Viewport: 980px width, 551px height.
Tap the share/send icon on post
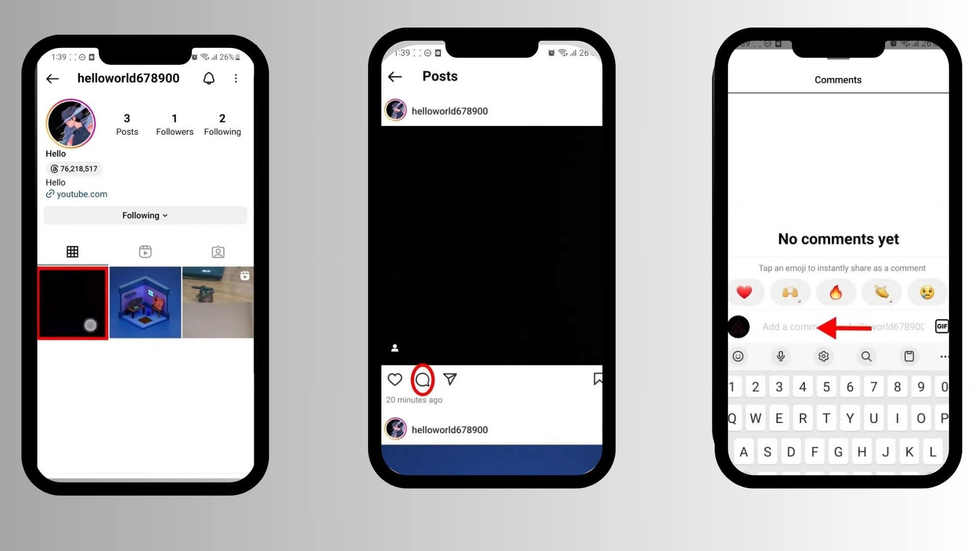tap(450, 378)
